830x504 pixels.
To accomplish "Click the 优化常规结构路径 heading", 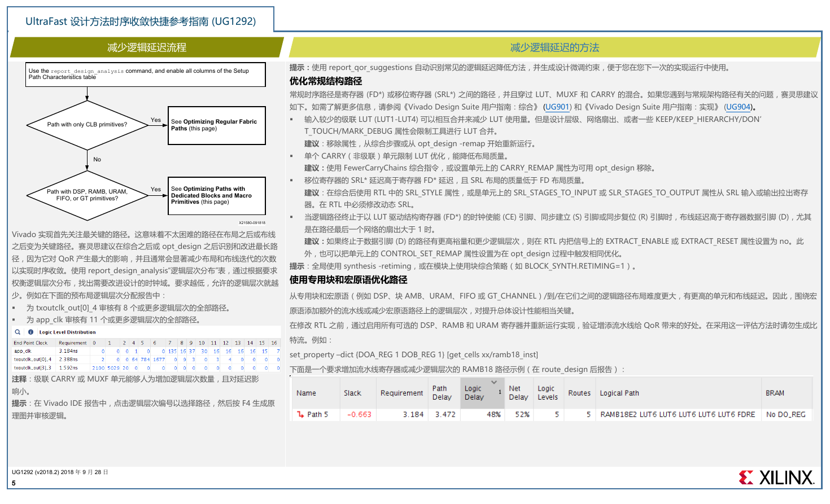I will (x=326, y=81).
